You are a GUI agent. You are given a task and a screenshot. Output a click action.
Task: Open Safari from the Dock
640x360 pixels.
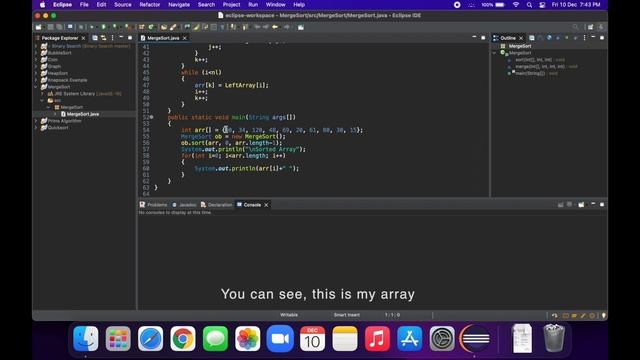(x=150, y=338)
